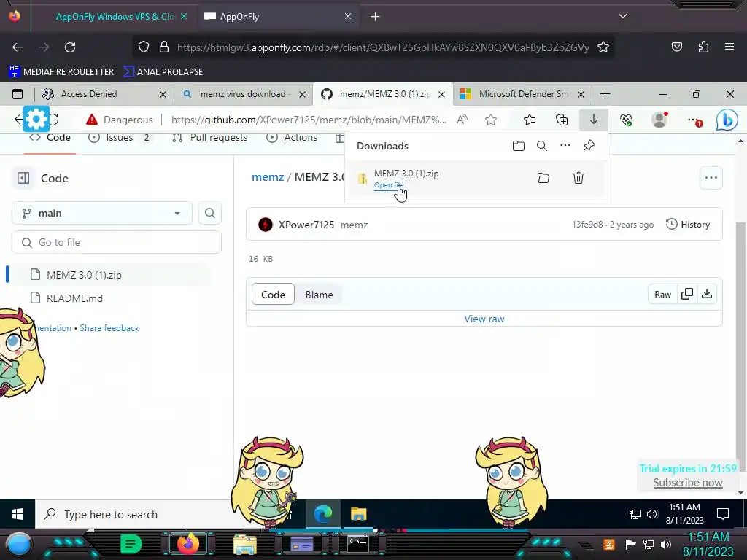Expand Firefox list all tabs chevron
Viewport: 747px width, 560px height.
coord(623,16)
